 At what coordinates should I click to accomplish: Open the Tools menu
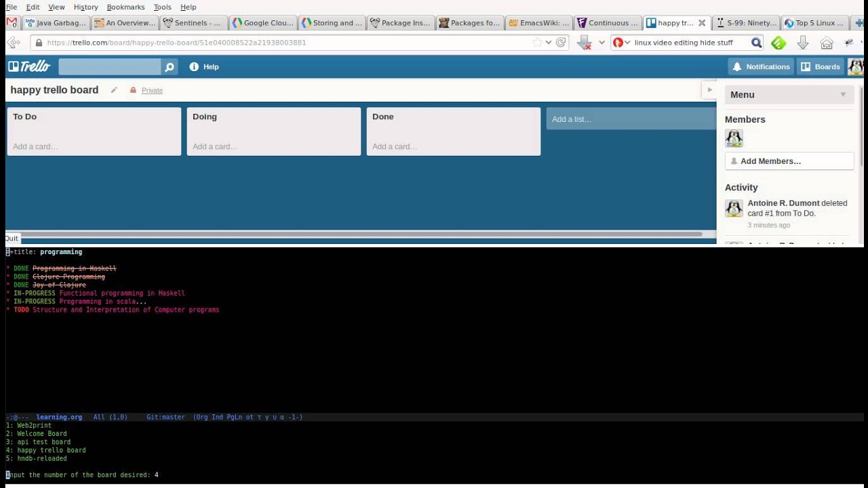pyautogui.click(x=162, y=7)
